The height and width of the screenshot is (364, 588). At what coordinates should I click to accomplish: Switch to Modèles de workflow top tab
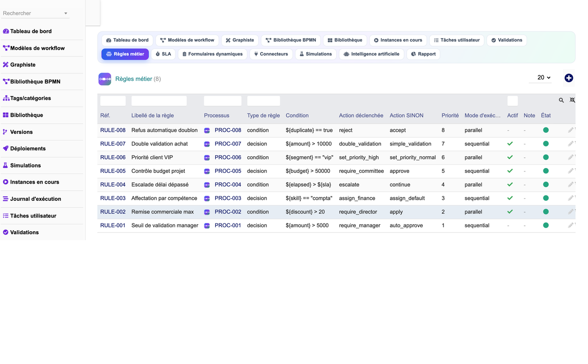tap(187, 40)
